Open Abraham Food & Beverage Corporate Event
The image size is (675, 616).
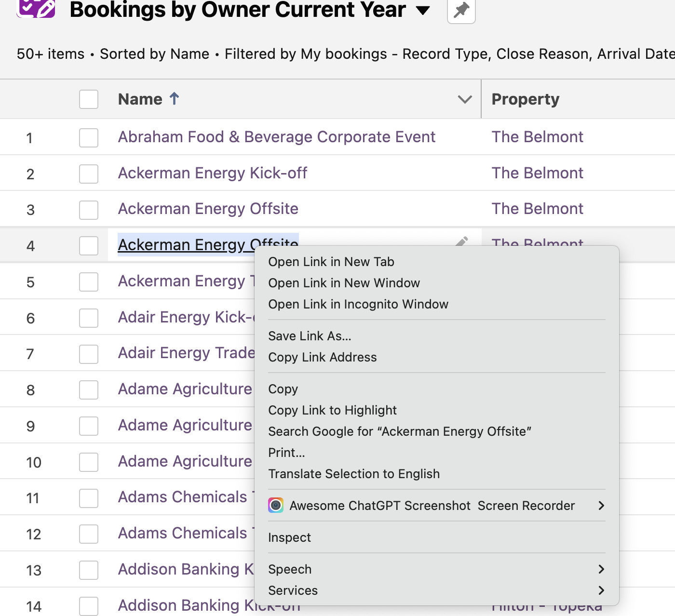(x=277, y=137)
